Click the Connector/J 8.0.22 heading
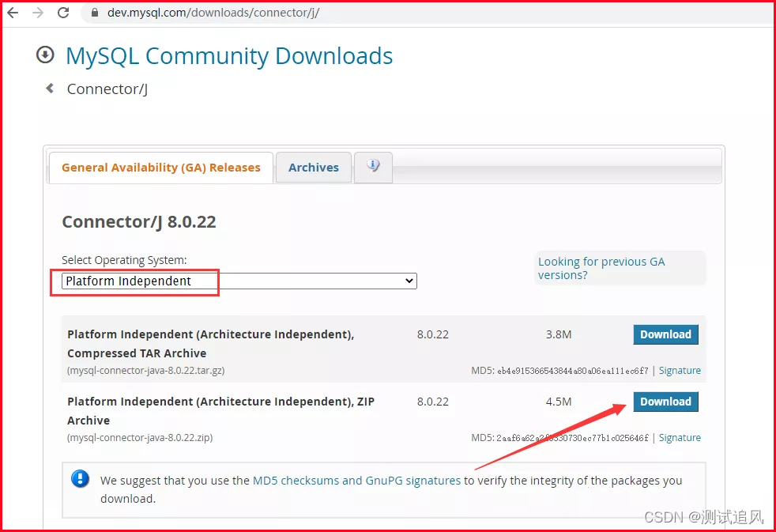776x532 pixels. pyautogui.click(x=139, y=221)
